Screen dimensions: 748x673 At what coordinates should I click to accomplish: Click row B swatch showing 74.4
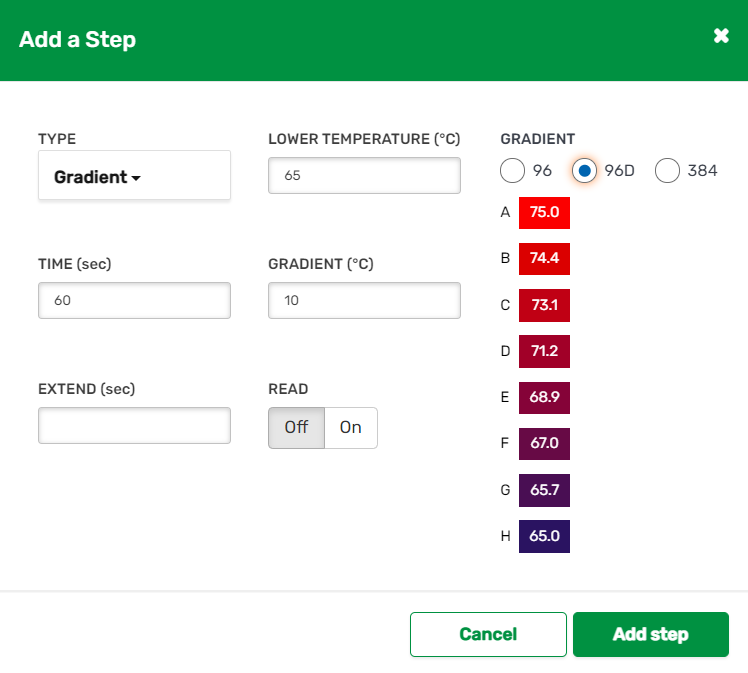[544, 258]
